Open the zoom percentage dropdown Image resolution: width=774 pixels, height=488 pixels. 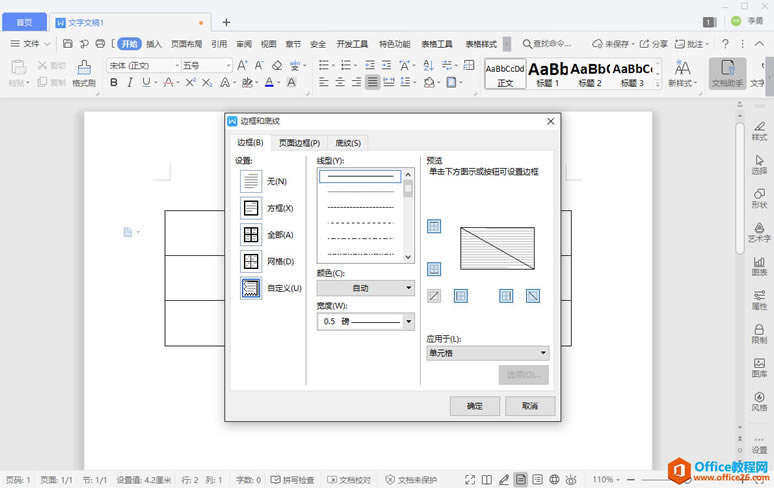[606, 480]
